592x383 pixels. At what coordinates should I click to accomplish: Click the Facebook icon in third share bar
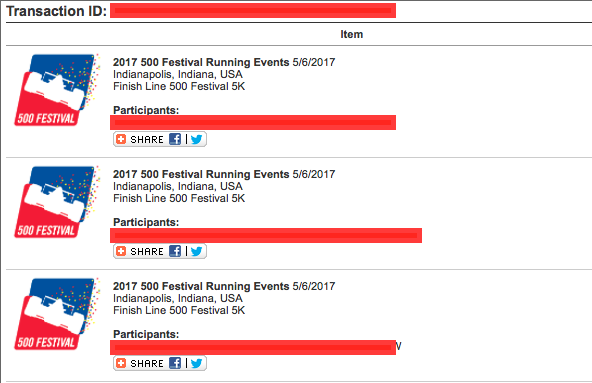(175, 363)
